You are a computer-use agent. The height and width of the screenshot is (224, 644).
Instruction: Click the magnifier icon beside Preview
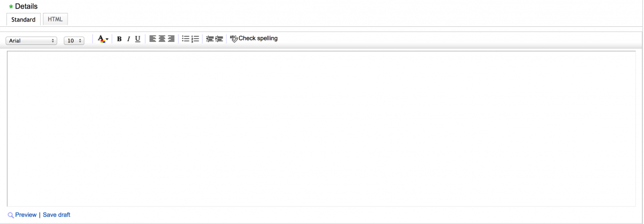click(x=11, y=215)
